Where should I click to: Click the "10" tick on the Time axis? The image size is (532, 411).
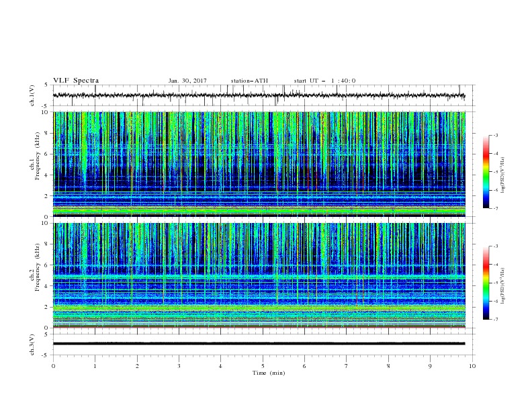pos(472,366)
